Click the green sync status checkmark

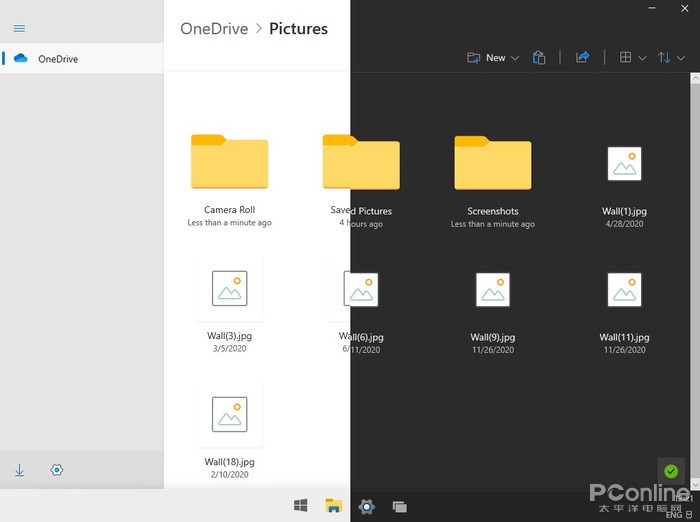pos(670,471)
